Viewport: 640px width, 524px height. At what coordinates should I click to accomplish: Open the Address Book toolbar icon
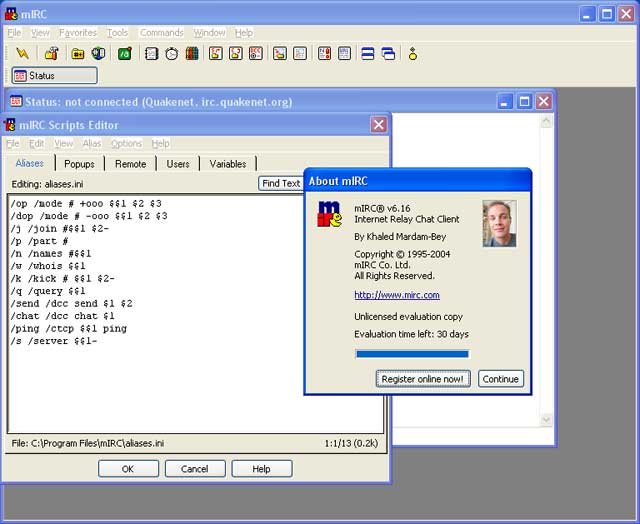point(151,53)
